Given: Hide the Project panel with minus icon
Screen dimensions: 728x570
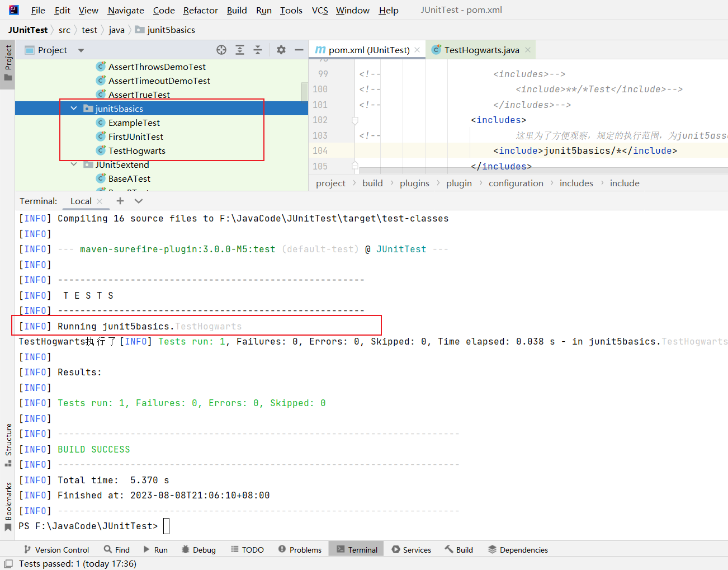Looking at the screenshot, I should pos(299,50).
